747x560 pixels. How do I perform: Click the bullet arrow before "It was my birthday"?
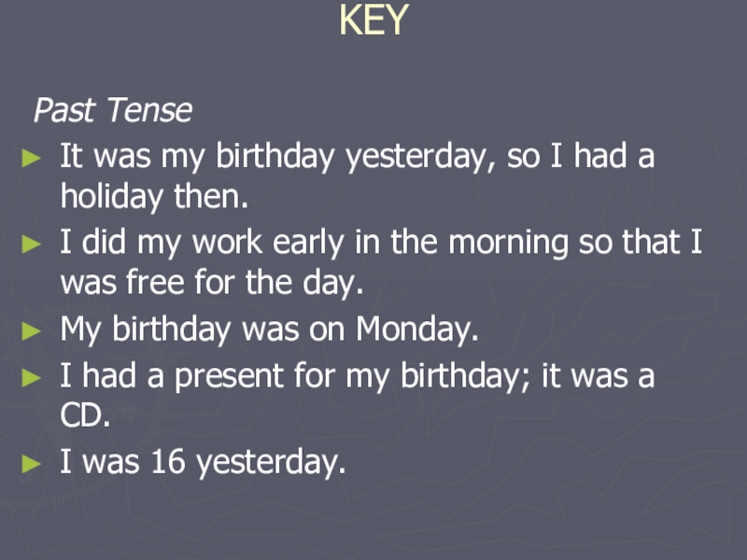click(x=34, y=159)
